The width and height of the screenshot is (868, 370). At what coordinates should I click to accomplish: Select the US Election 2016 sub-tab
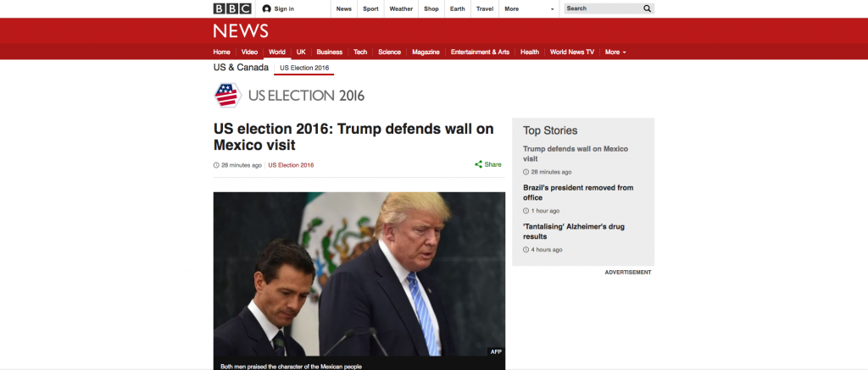(x=304, y=68)
